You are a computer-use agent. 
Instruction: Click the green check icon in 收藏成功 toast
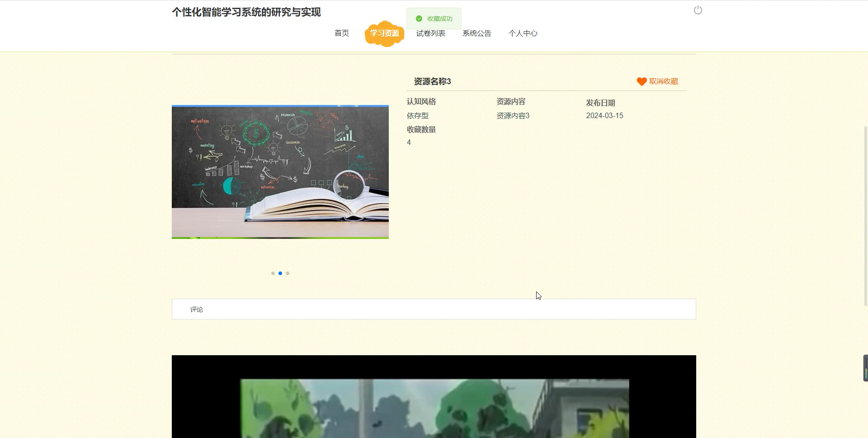pyautogui.click(x=418, y=19)
